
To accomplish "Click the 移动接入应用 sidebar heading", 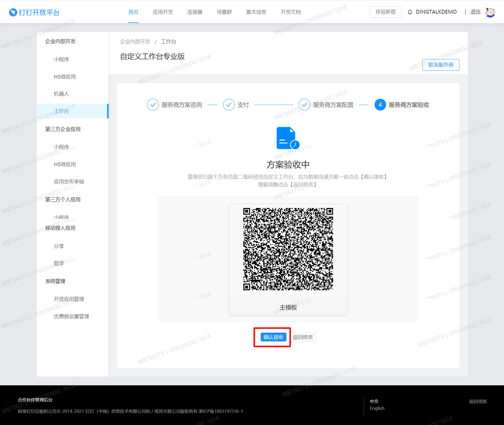I will click(x=60, y=228).
